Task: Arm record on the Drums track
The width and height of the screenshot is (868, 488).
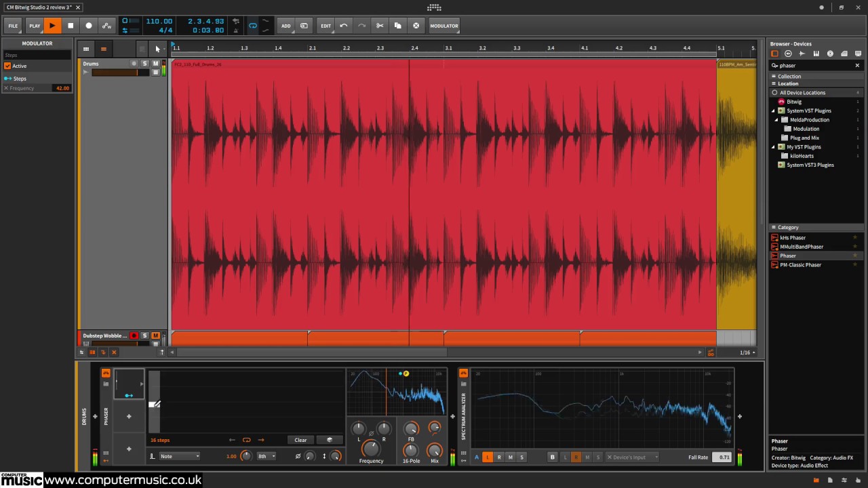Action: pyautogui.click(x=134, y=64)
